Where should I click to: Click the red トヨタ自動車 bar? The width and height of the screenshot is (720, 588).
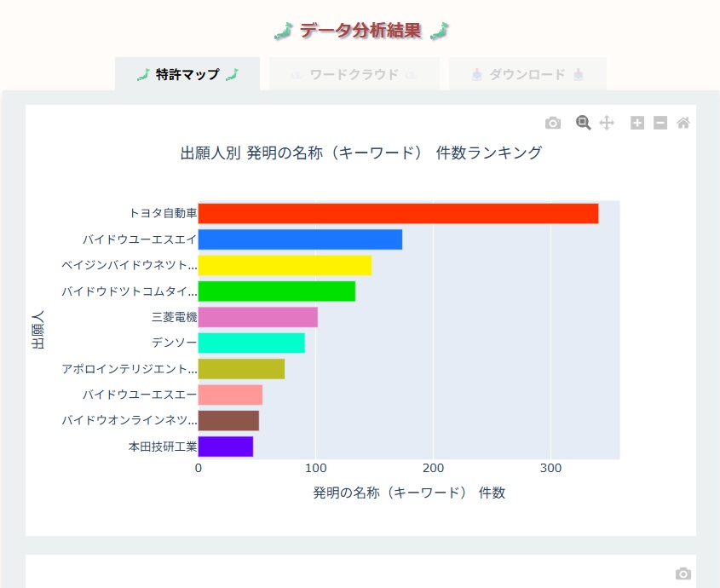click(x=398, y=213)
